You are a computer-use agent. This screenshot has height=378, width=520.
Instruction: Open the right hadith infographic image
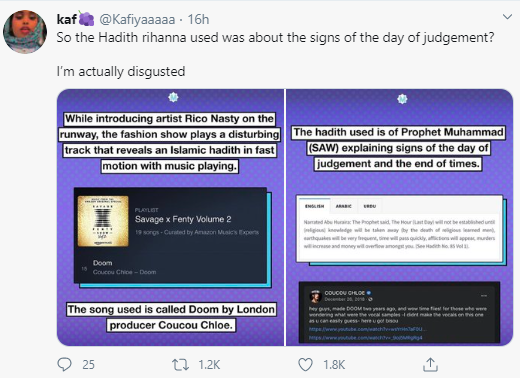click(x=400, y=217)
